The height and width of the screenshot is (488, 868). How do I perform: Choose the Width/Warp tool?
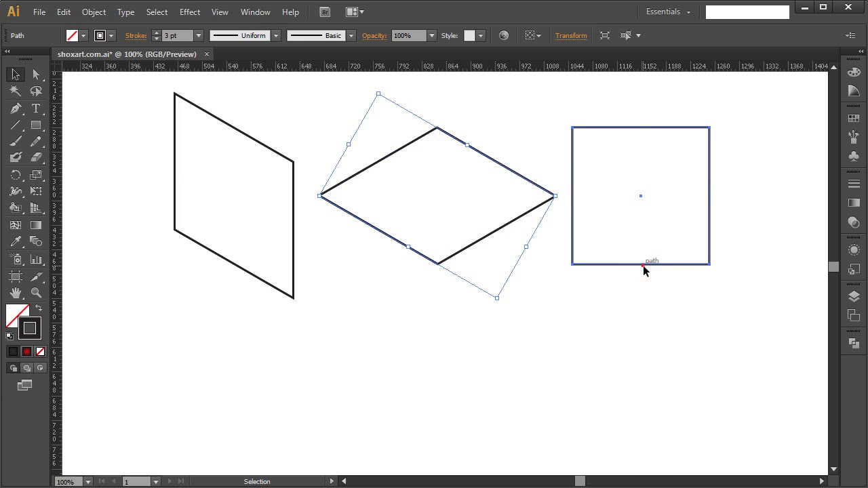click(x=16, y=191)
